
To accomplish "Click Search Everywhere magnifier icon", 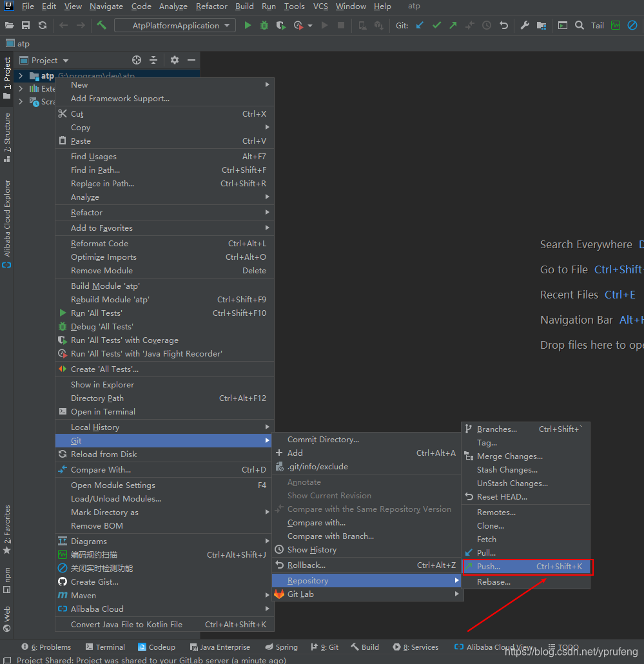I will pyautogui.click(x=580, y=25).
